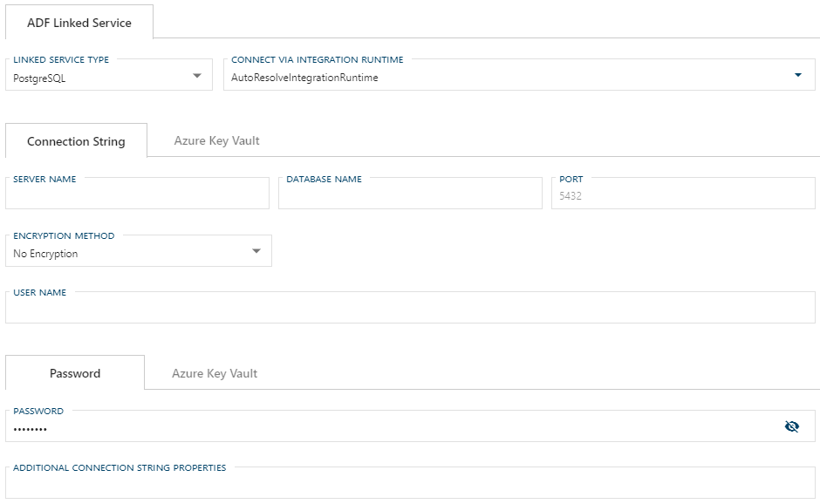820x504 pixels.
Task: Select the Password tab
Action: pyautogui.click(x=74, y=373)
